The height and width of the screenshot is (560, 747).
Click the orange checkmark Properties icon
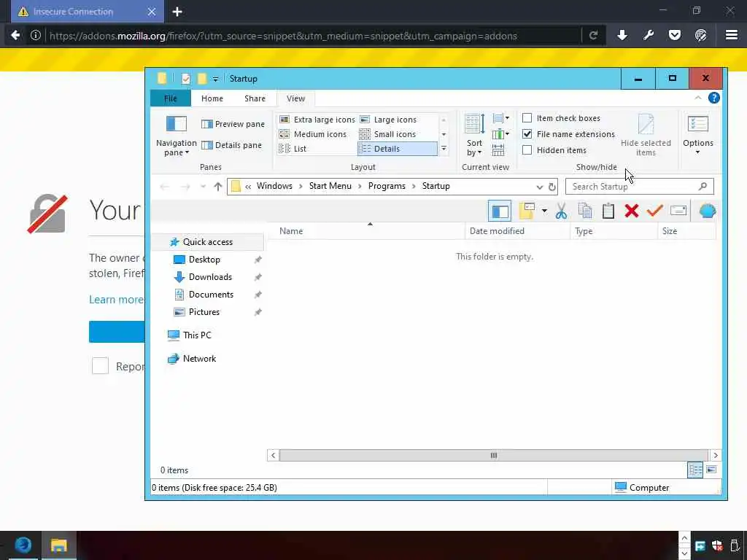(x=655, y=211)
